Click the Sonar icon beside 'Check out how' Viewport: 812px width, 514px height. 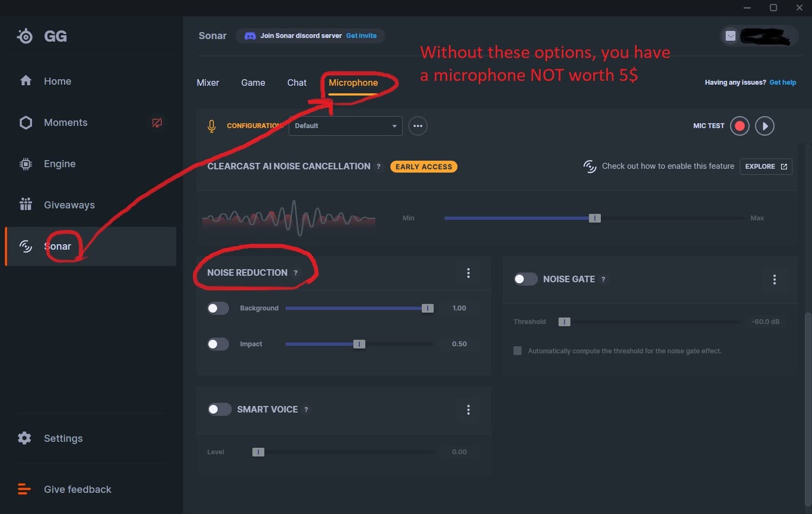pyautogui.click(x=589, y=166)
